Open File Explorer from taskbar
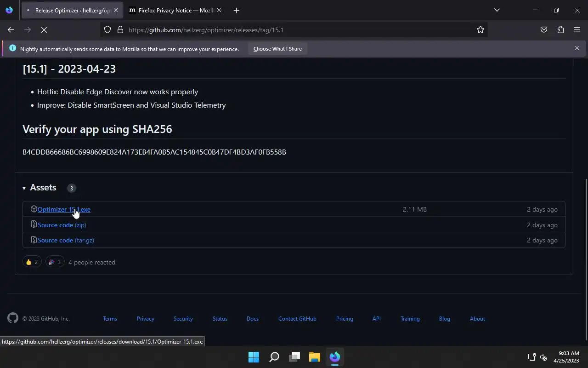This screenshot has width=588, height=368. [315, 357]
